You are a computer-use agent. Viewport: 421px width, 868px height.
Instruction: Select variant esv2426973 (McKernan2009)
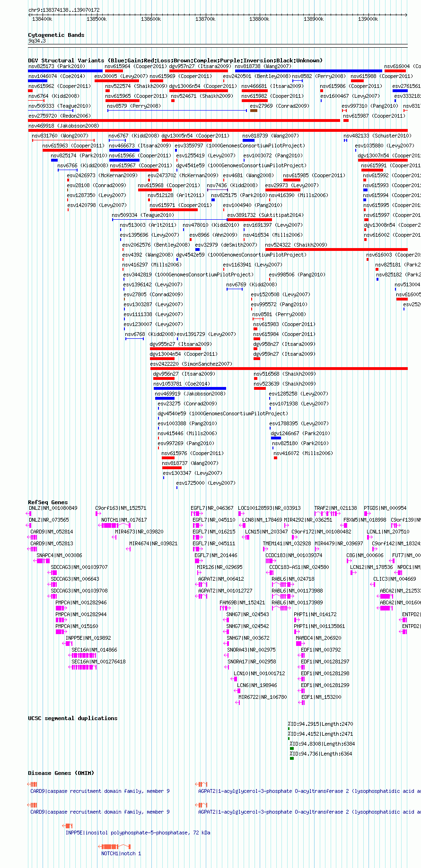point(102,175)
